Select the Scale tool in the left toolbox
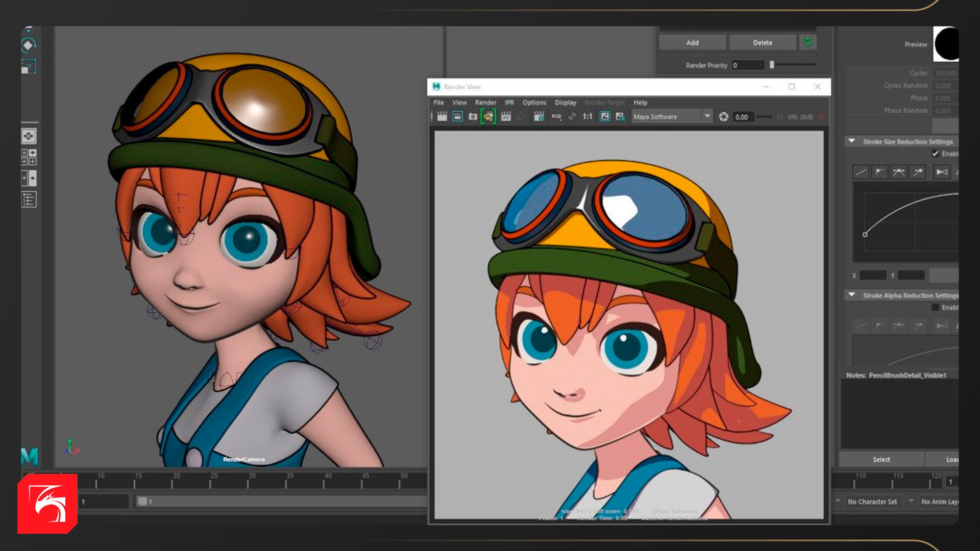The image size is (980, 551). point(28,67)
